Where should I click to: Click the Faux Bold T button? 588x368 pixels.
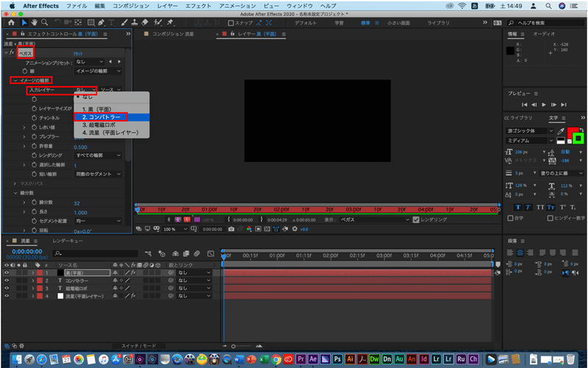(x=518, y=208)
